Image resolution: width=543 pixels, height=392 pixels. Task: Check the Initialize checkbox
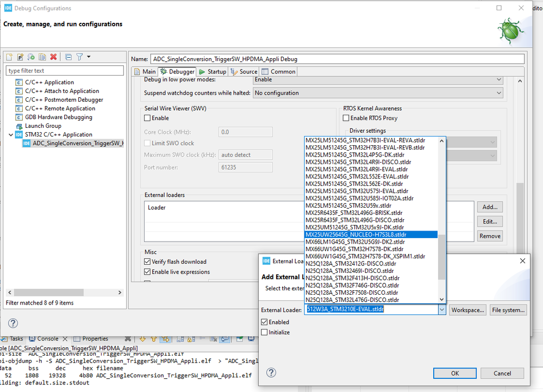point(265,332)
